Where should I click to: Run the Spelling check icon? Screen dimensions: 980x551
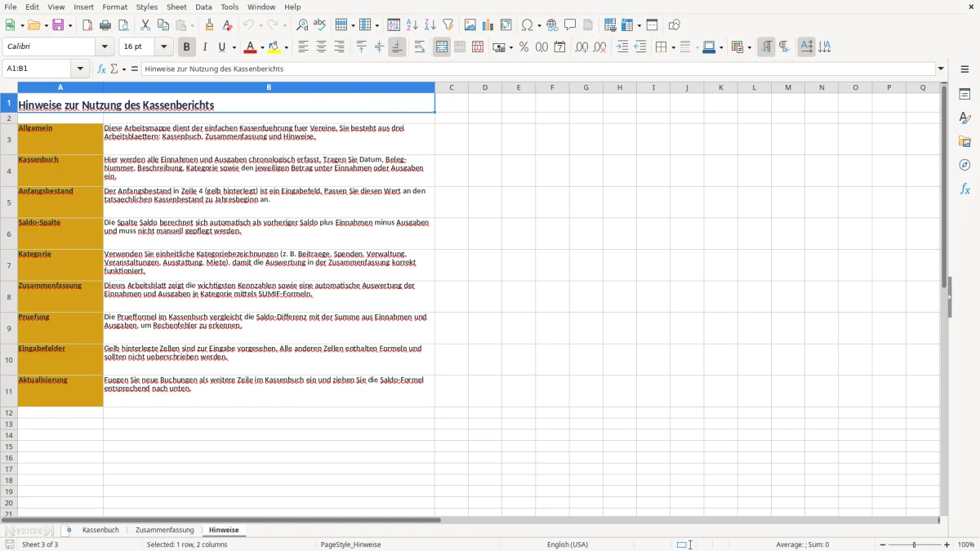tap(320, 25)
